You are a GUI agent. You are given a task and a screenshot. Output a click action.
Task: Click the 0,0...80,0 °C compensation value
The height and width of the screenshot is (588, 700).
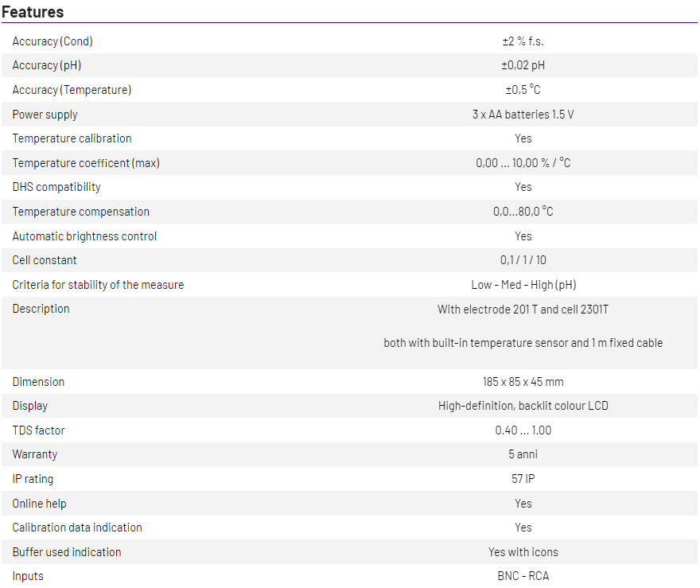523,212
